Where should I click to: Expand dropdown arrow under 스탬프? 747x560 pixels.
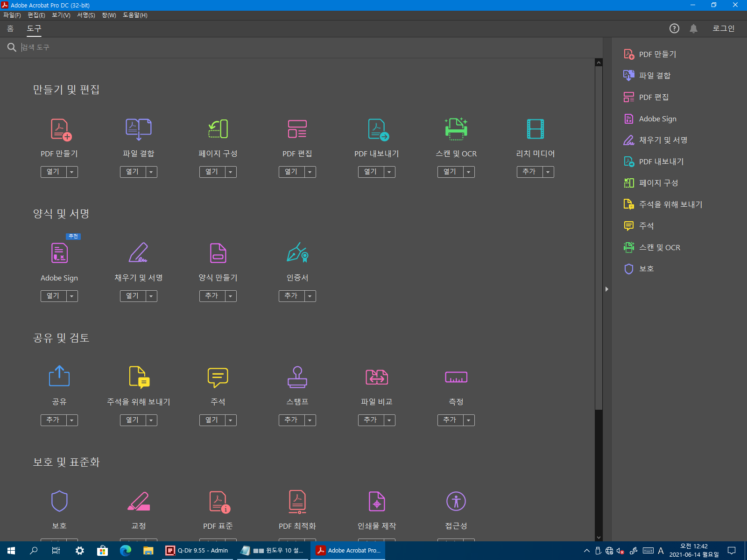[x=310, y=420]
